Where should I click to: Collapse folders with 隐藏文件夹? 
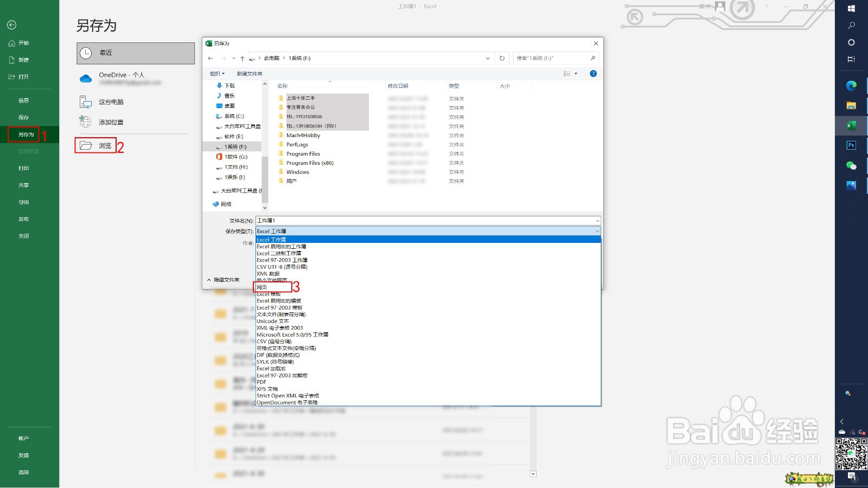pos(224,280)
